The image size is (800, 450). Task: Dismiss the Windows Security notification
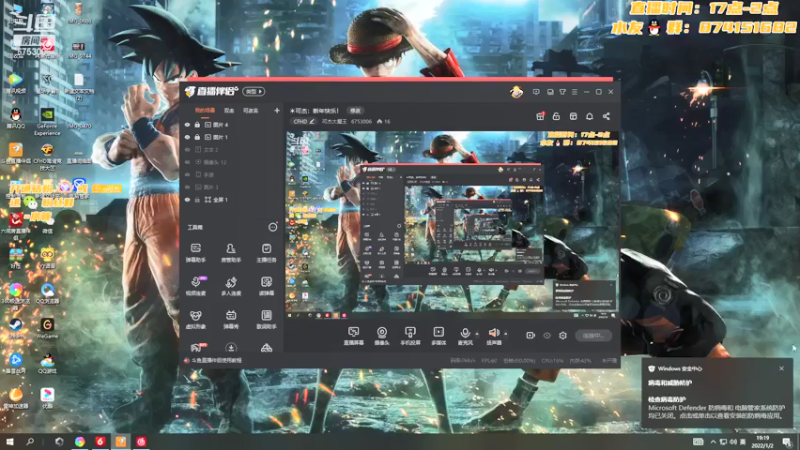click(x=781, y=368)
